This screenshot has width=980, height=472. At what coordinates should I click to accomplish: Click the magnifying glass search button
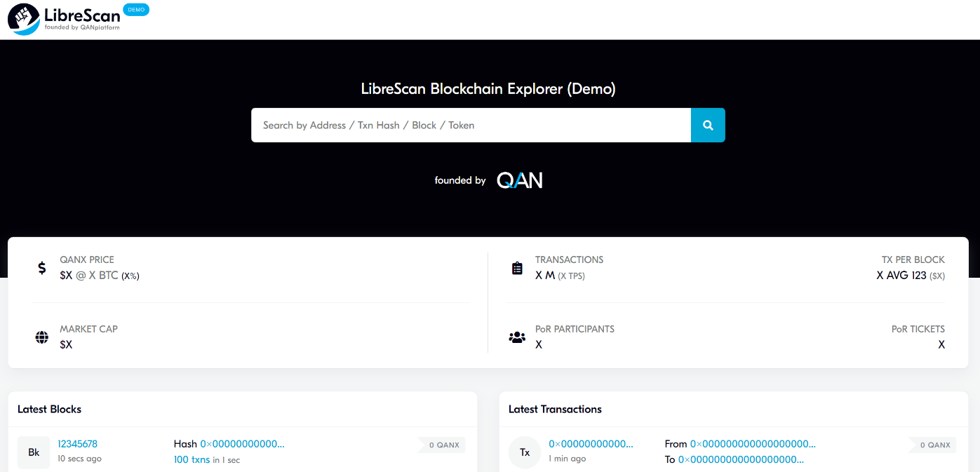708,126
